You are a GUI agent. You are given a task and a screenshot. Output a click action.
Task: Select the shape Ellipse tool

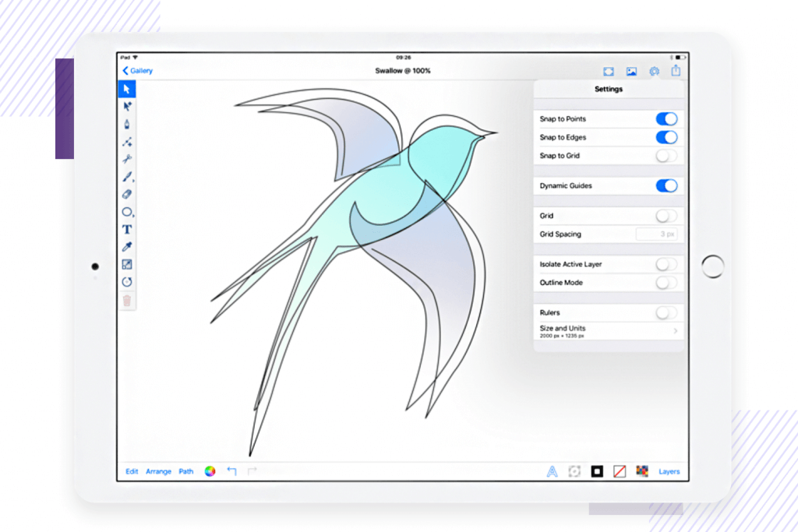click(x=127, y=212)
